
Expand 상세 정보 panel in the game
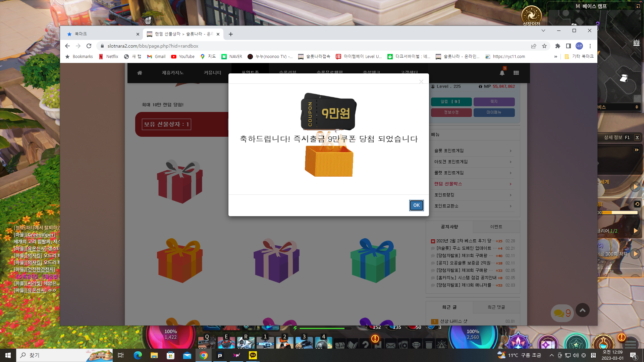click(x=637, y=137)
